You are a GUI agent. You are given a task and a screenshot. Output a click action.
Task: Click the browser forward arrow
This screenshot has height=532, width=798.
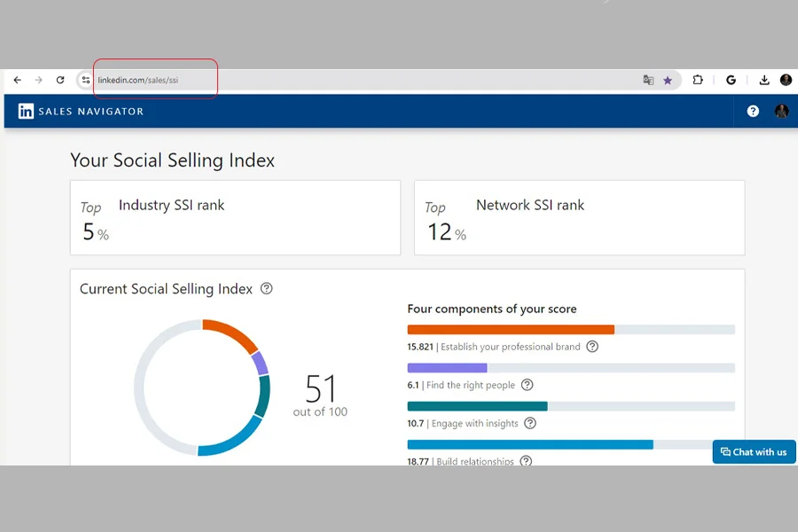coord(39,80)
